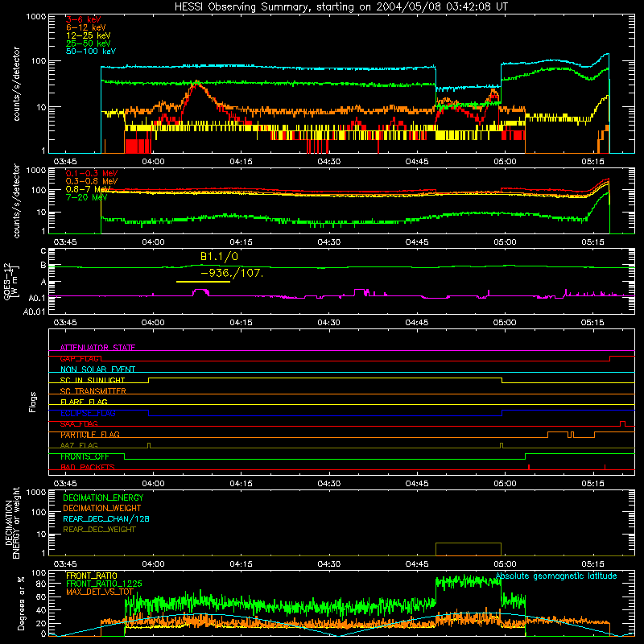Click the ATTENUATOR_STATE flag label

97,348
